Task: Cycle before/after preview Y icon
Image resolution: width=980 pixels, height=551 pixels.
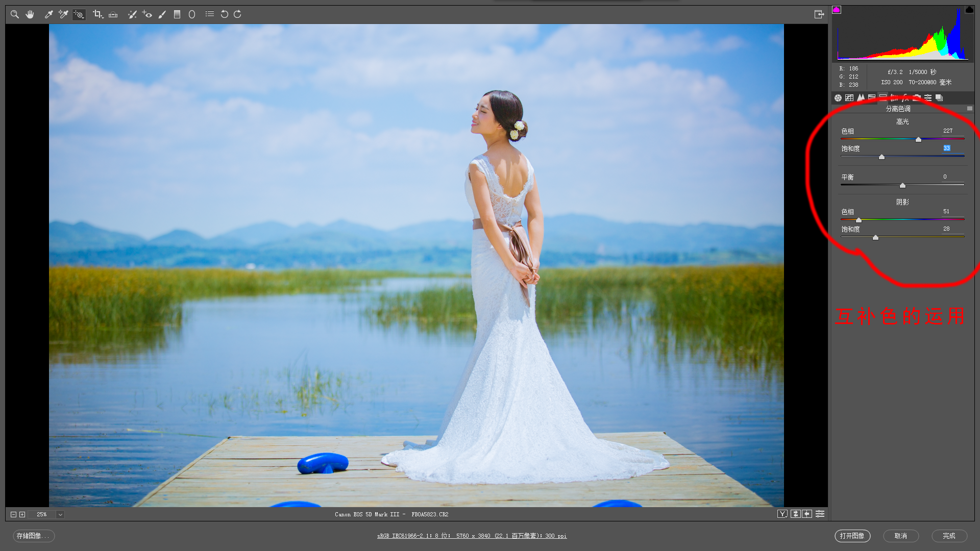Action: 782,514
